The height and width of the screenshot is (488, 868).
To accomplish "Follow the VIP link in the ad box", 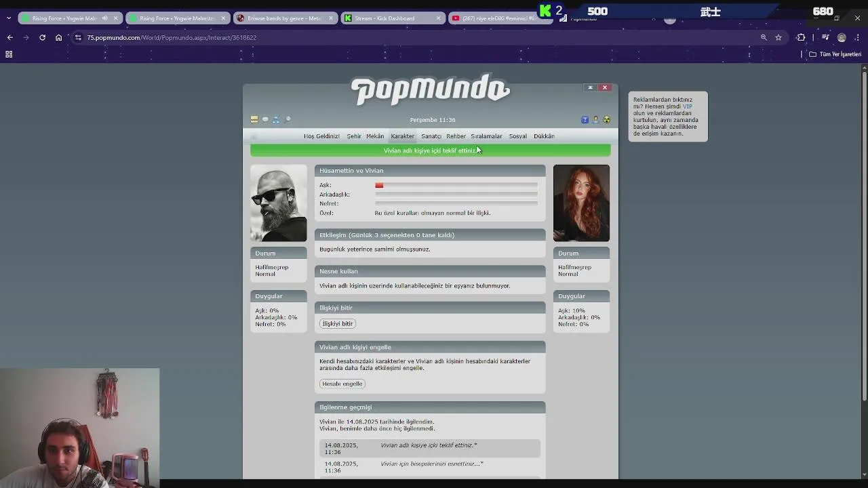I will click(687, 106).
